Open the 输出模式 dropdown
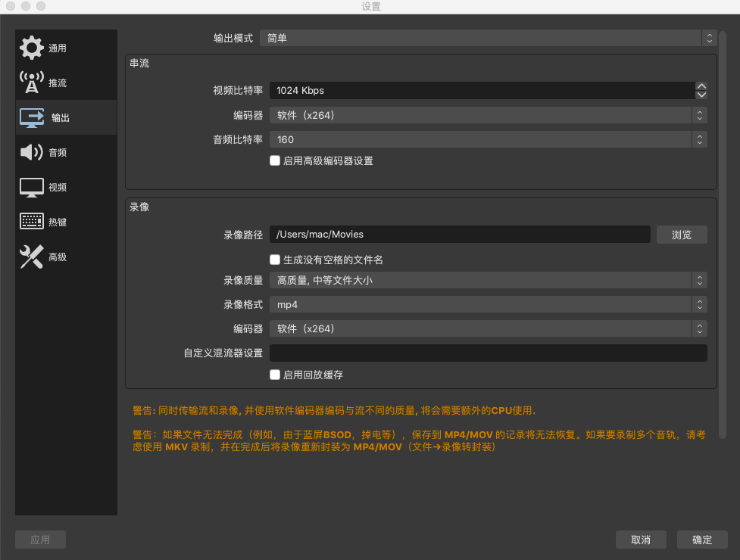 [488, 38]
